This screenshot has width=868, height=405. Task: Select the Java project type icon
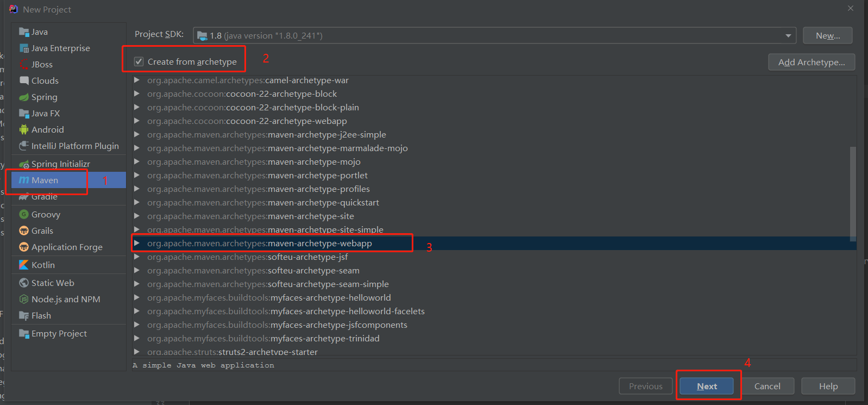tap(24, 32)
